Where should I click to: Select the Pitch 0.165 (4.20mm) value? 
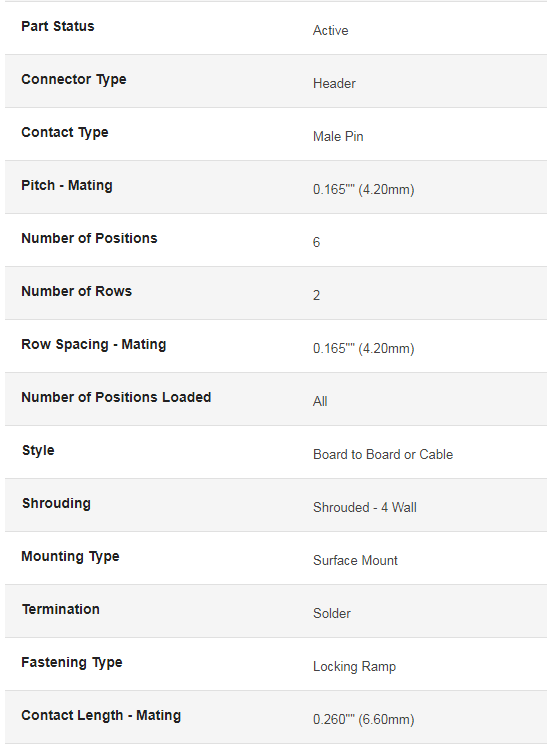click(x=364, y=189)
